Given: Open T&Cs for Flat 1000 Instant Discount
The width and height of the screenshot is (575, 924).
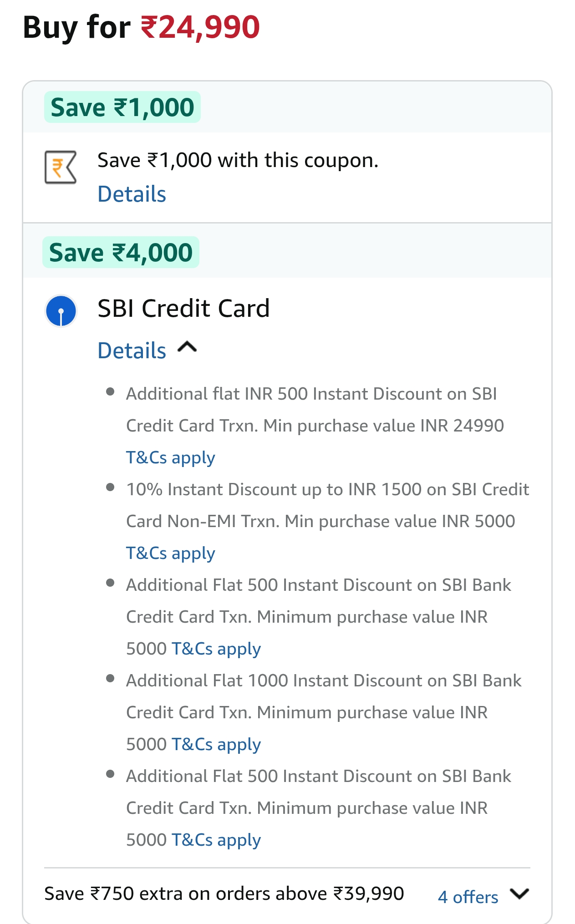Looking at the screenshot, I should [x=216, y=744].
